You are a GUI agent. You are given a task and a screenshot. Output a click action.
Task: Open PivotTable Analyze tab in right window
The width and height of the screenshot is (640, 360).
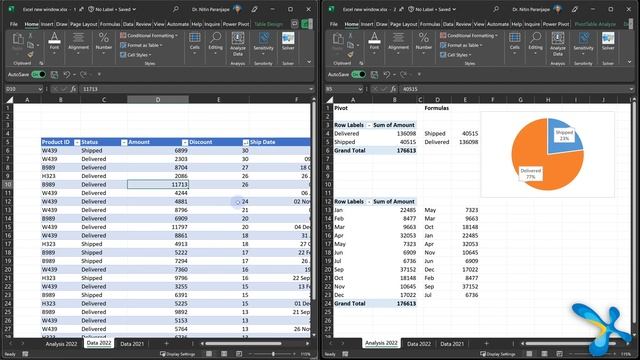coord(595,24)
